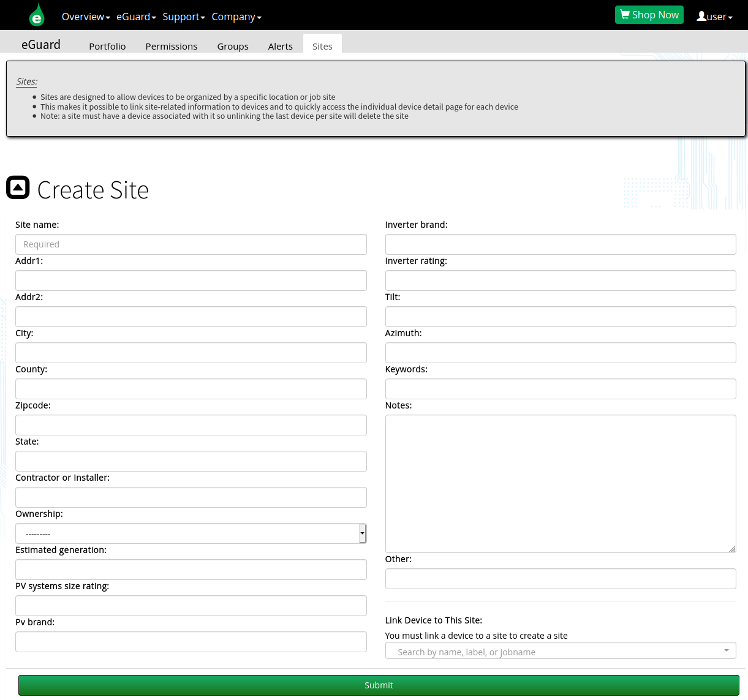This screenshot has width=748, height=700.
Task: Focus the Azimuth input field
Action: (561, 353)
